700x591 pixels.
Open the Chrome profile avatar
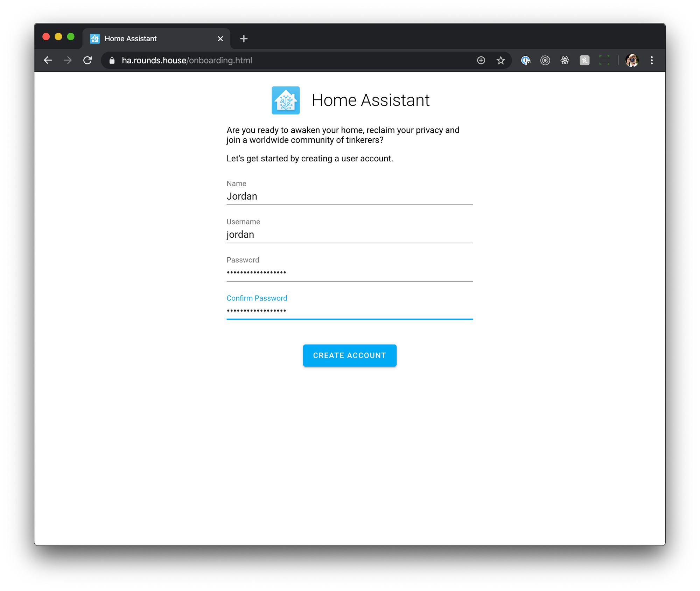coord(632,60)
